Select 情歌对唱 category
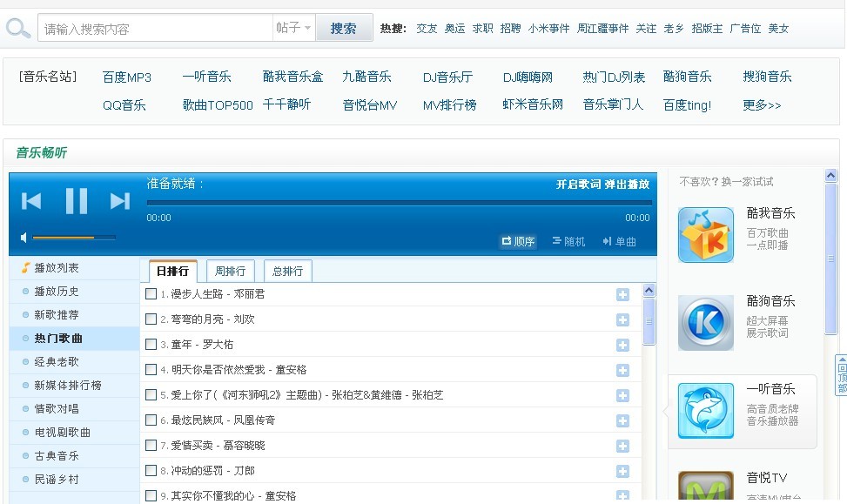 (57, 409)
